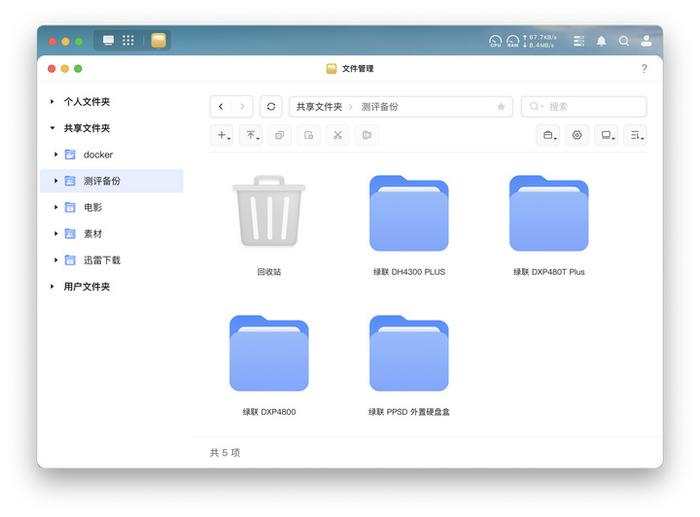Open the view mode dropdown

(607, 135)
